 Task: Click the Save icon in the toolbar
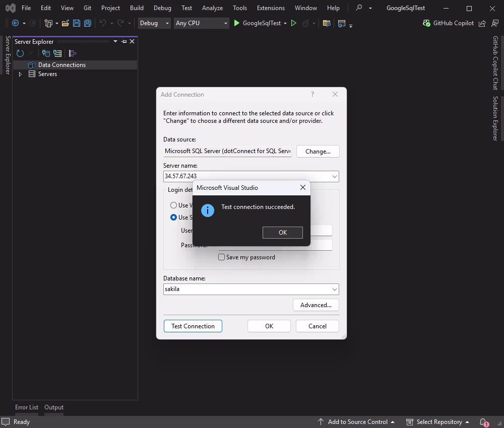[x=77, y=23]
